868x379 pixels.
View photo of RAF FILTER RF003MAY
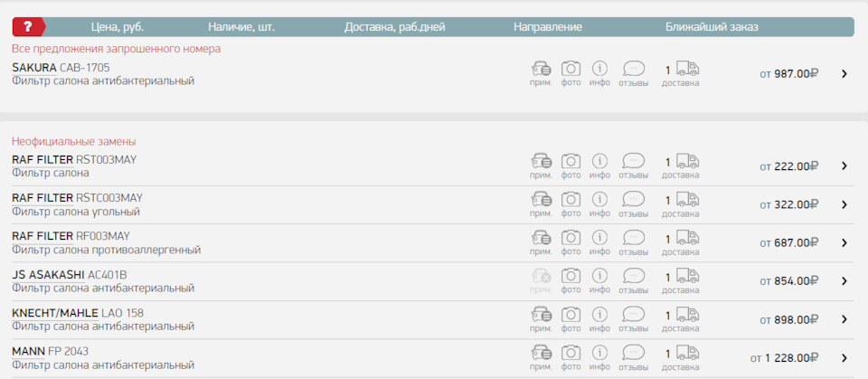point(571,238)
